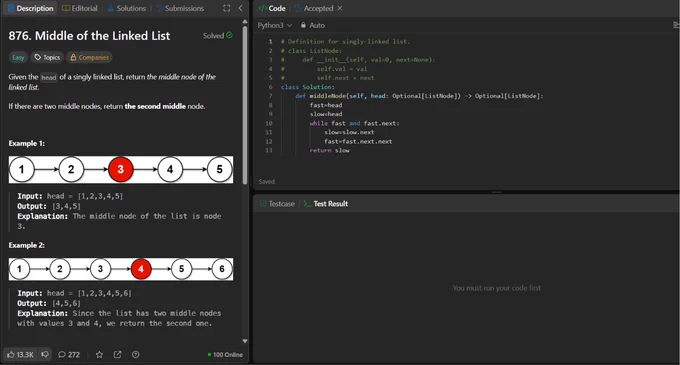Toggle fullscreen for description panel
Screen dimensions: 680x365
[226, 8]
